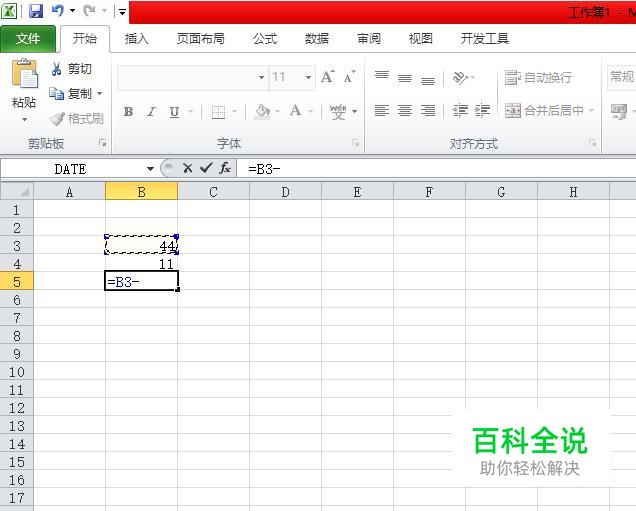This screenshot has width=636, height=511.
Task: Expand the phonetic guide dropdown arrow
Action: (x=355, y=112)
